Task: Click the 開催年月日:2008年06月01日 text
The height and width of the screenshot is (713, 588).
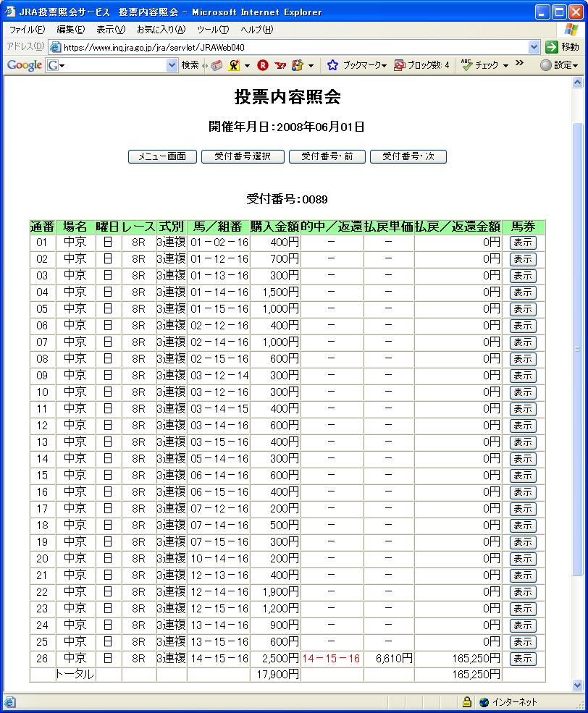Action: [x=287, y=127]
